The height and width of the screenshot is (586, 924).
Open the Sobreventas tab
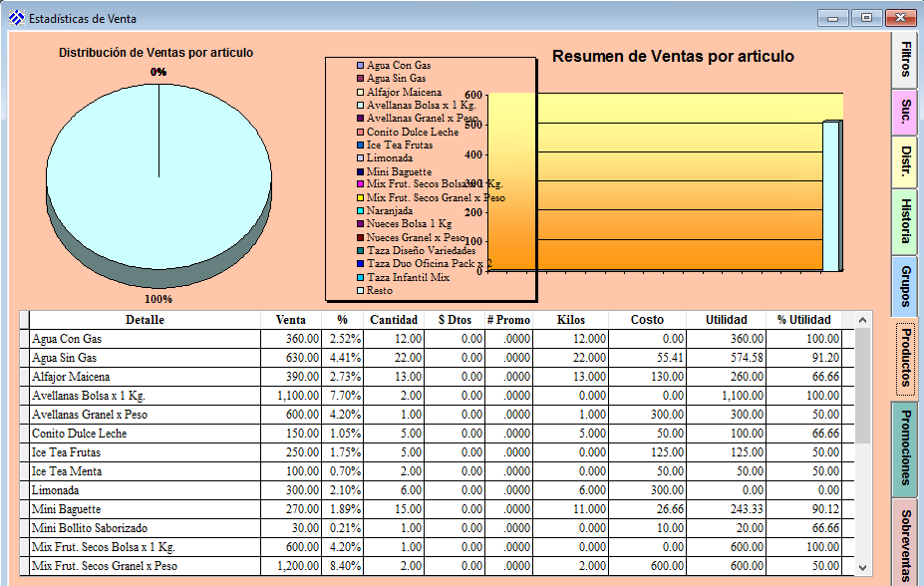click(x=905, y=543)
